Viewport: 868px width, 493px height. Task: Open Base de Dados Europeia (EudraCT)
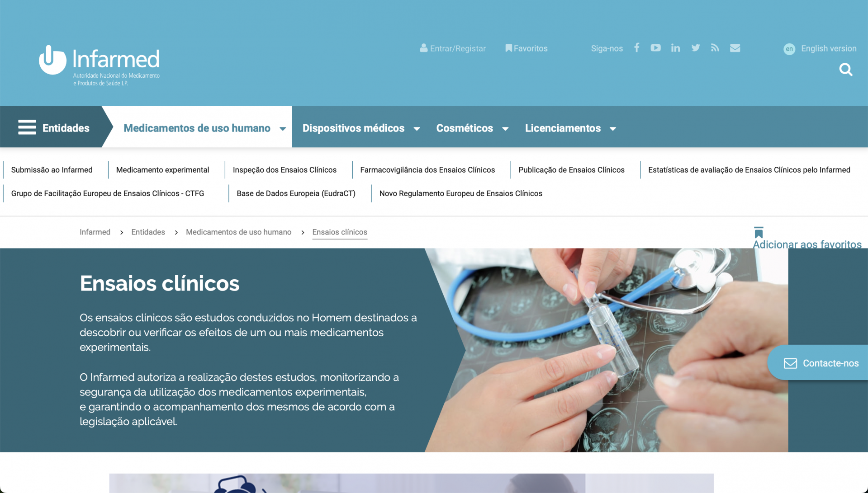pos(296,193)
